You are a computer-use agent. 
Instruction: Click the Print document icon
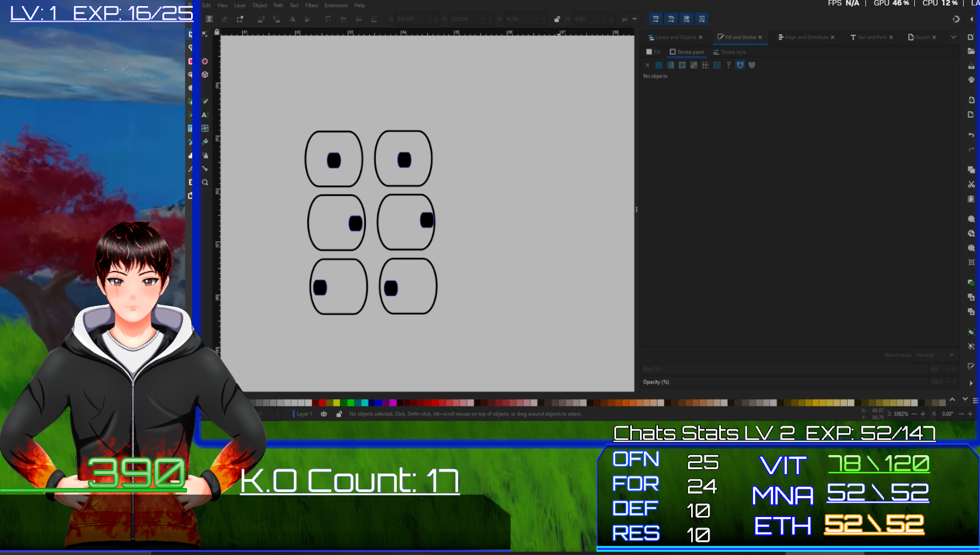click(971, 80)
